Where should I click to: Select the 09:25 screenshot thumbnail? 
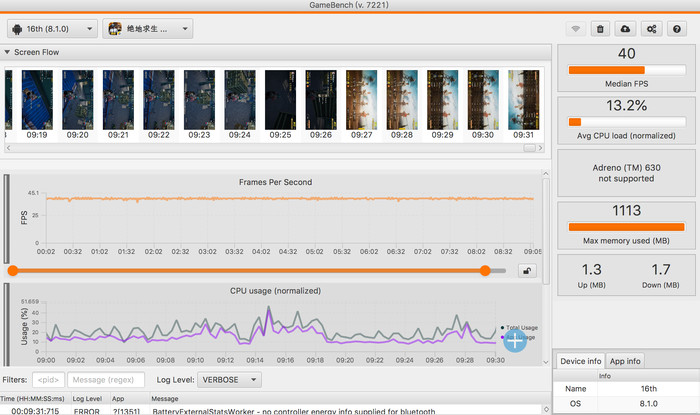(x=280, y=100)
